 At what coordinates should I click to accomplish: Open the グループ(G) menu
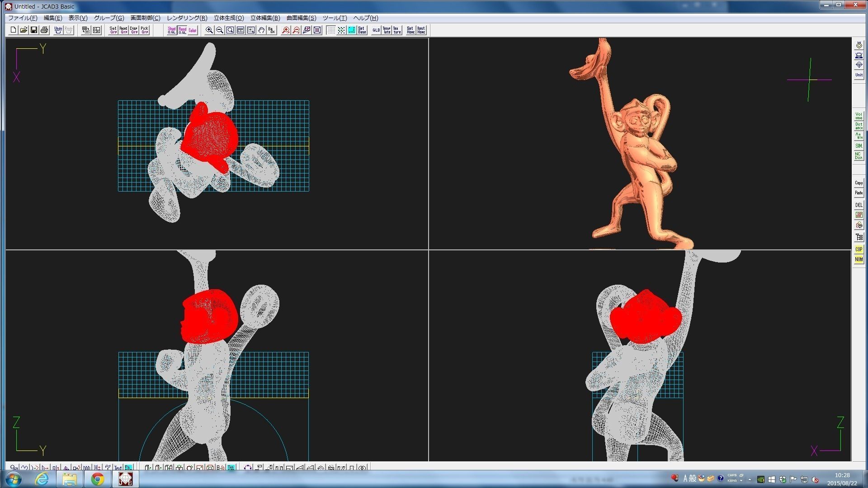(x=109, y=18)
